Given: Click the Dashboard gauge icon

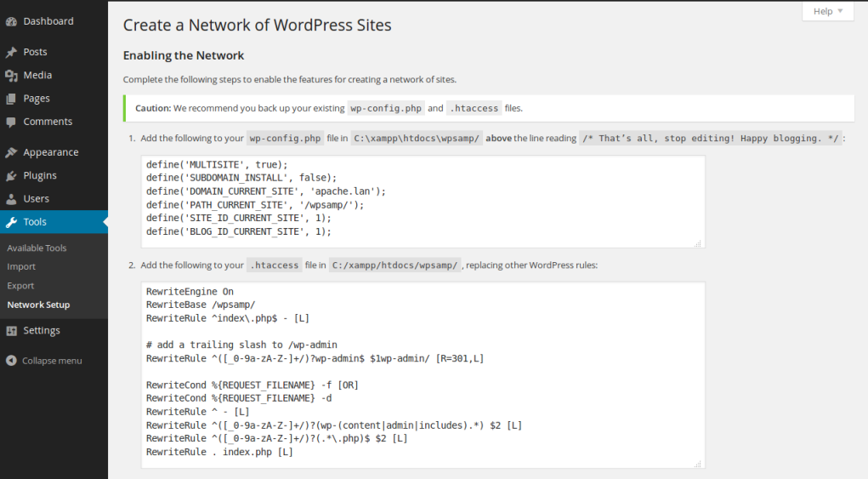Looking at the screenshot, I should (11, 21).
